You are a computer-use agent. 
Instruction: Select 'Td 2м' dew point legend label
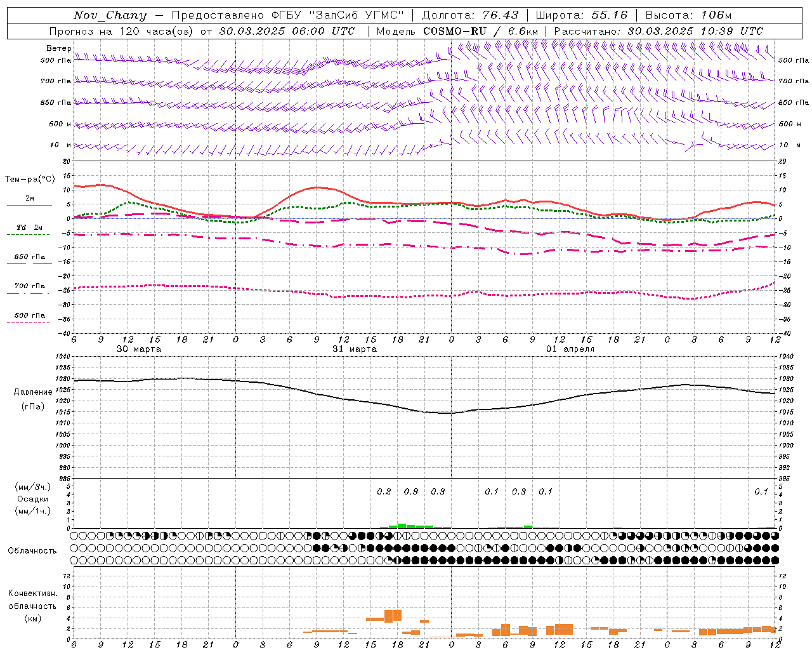point(30,227)
